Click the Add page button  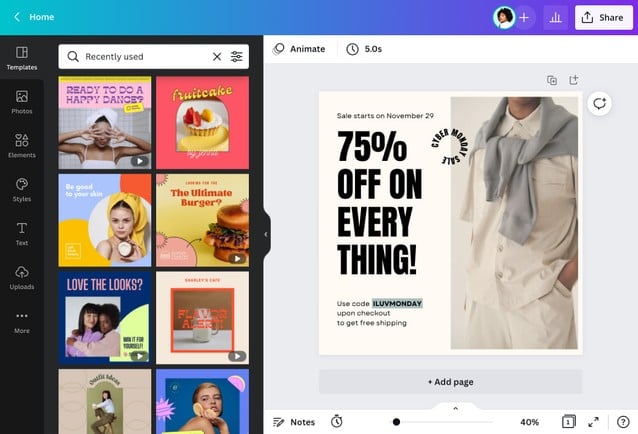pyautogui.click(x=450, y=382)
